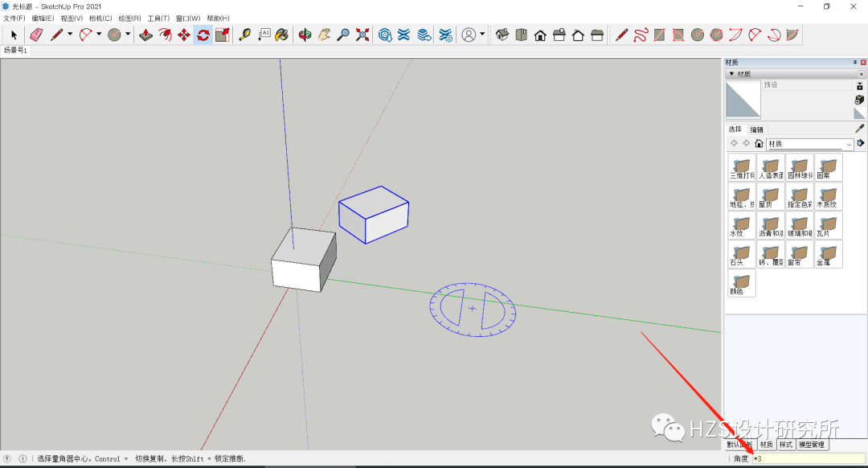Select the Move tool
The image size is (868, 468).
[x=183, y=35]
